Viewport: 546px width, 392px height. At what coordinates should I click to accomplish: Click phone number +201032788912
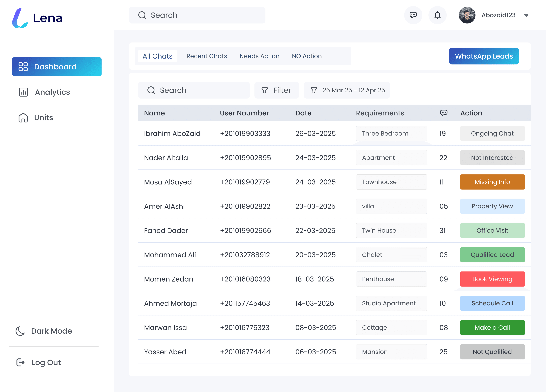(x=245, y=255)
